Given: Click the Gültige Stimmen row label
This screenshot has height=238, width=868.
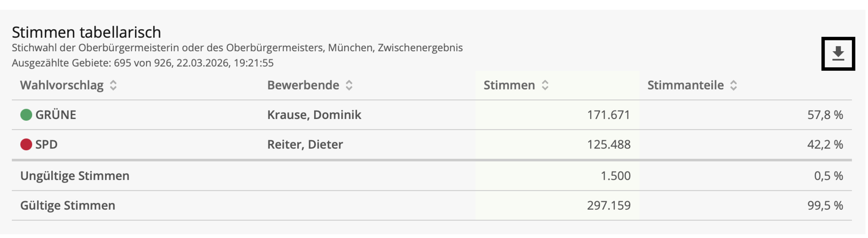Looking at the screenshot, I should click(x=68, y=205).
